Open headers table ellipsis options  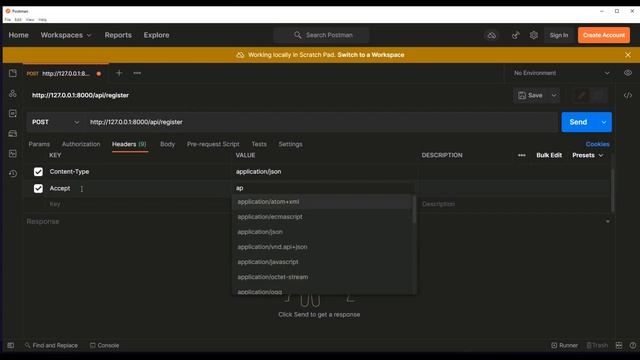tap(522, 155)
